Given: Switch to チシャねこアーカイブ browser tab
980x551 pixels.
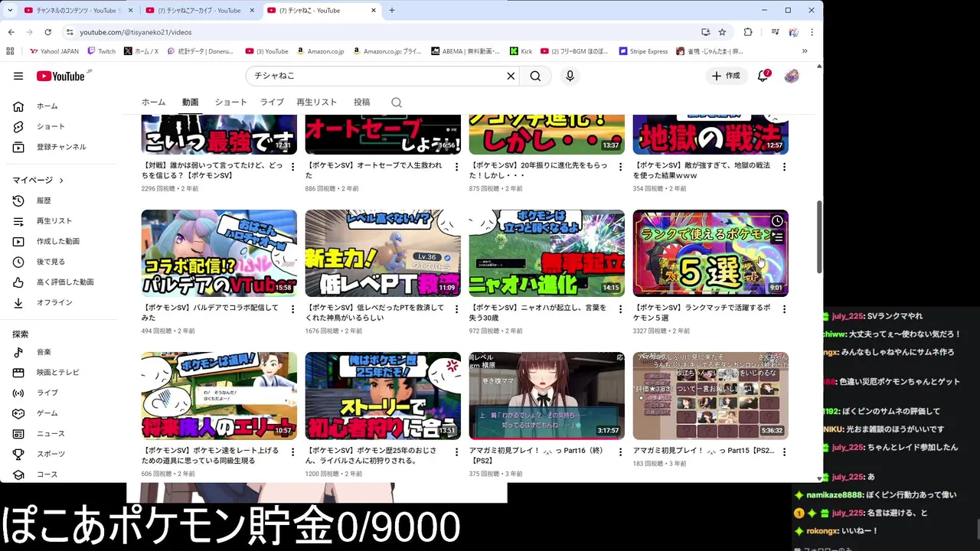Looking at the screenshot, I should (x=199, y=11).
